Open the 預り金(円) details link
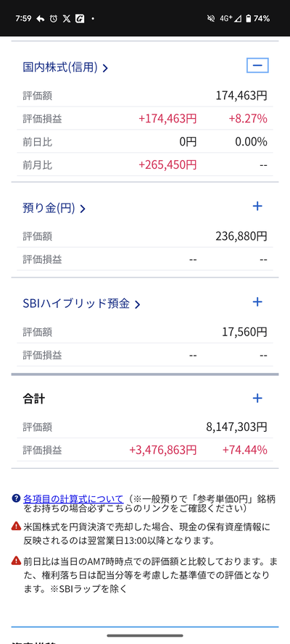The image size is (290, 644). point(54,208)
